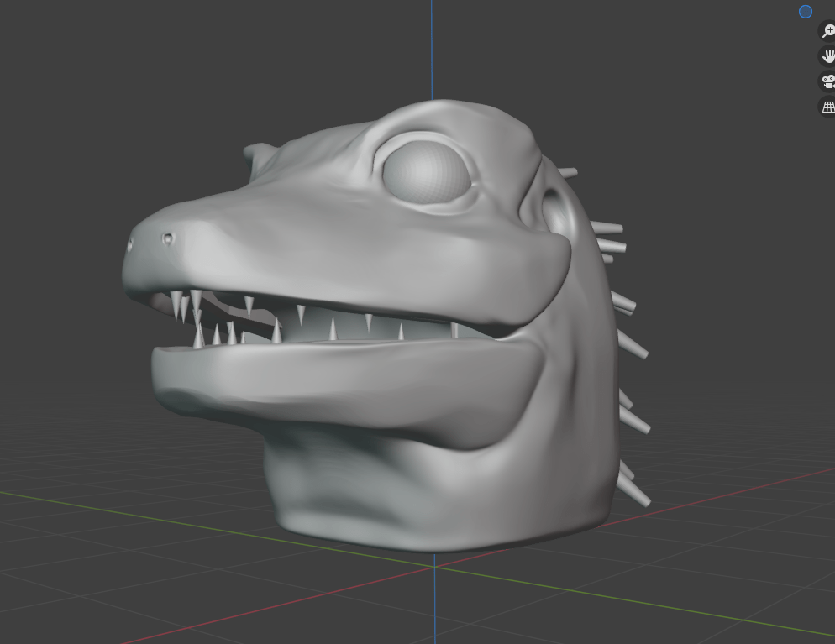
Task: Click the large front upper fang
Action: pyautogui.click(x=196, y=301)
